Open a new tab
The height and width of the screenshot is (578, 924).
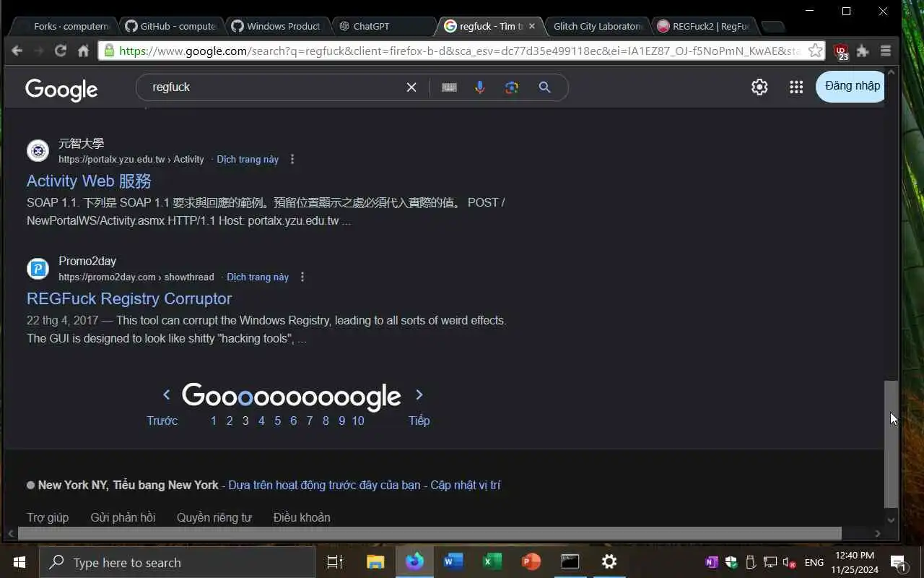pos(772,27)
